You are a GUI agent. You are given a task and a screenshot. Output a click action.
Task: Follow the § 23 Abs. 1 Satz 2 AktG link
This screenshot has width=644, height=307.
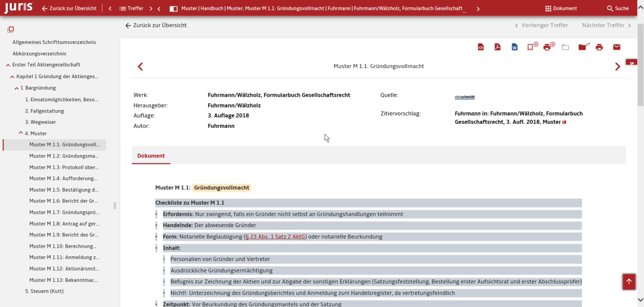click(x=275, y=236)
